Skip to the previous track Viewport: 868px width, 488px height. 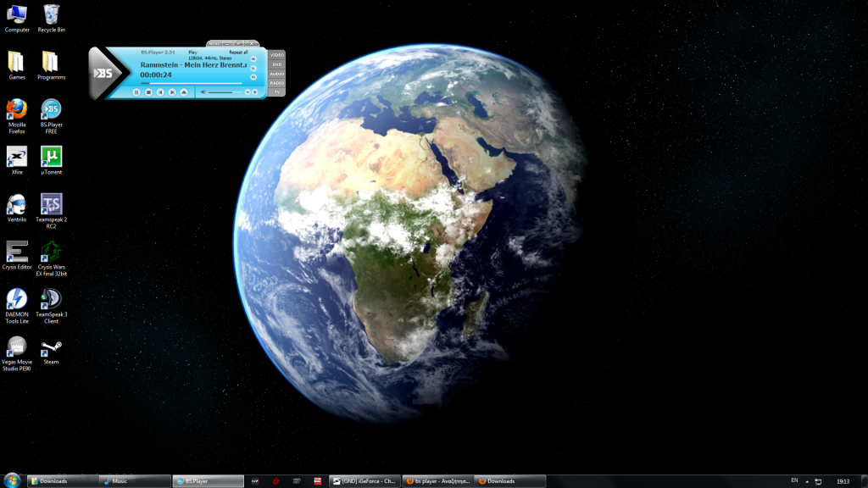160,91
